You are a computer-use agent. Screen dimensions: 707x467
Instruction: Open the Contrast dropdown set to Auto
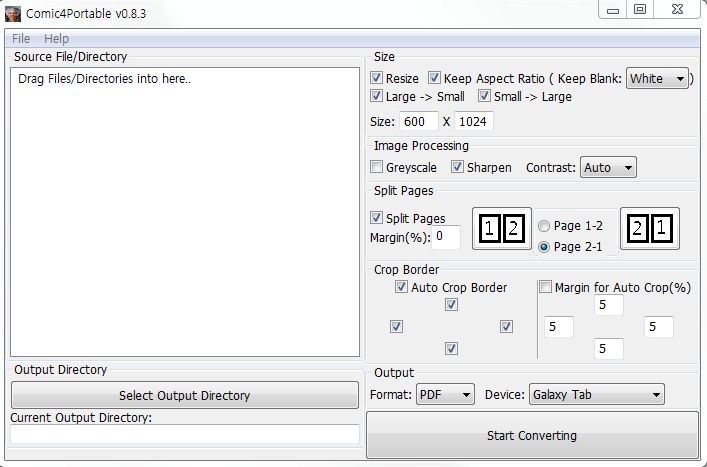(x=608, y=168)
